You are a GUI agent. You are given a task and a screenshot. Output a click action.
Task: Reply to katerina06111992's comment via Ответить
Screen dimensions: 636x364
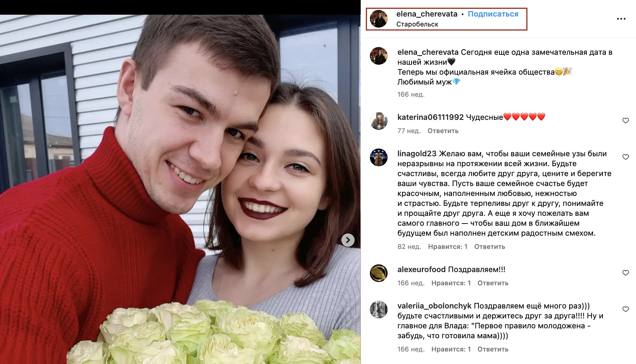point(443,131)
